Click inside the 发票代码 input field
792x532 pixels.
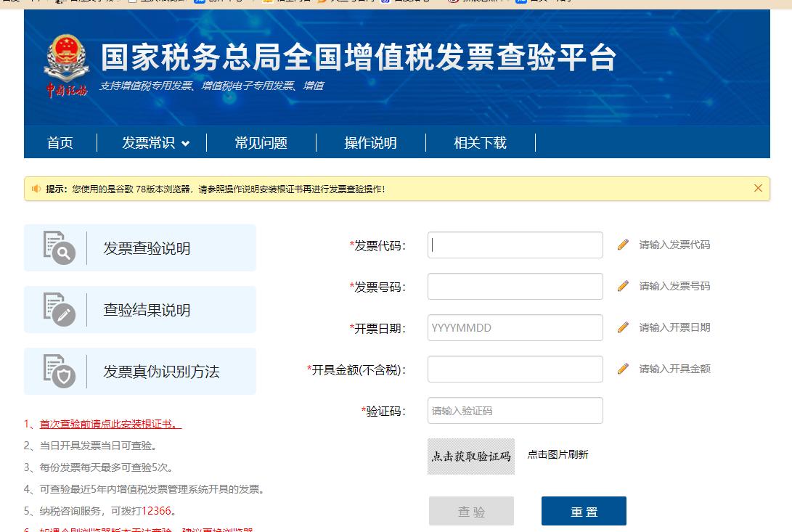click(515, 245)
